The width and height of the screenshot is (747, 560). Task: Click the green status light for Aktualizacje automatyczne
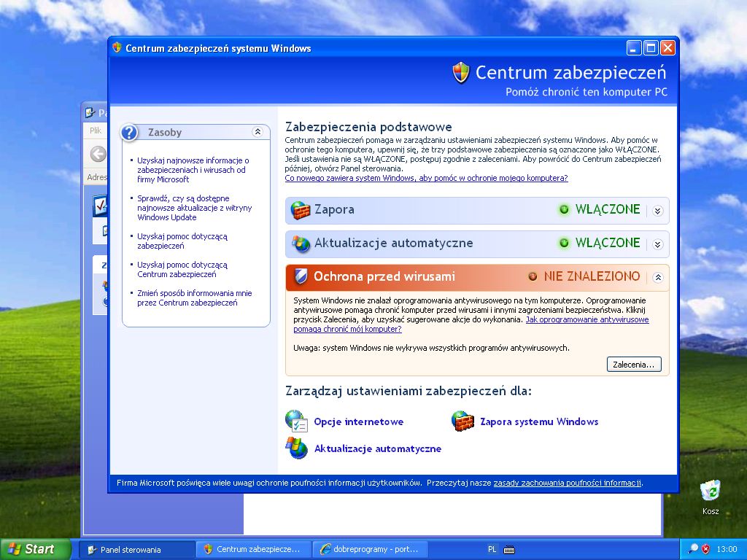564,243
